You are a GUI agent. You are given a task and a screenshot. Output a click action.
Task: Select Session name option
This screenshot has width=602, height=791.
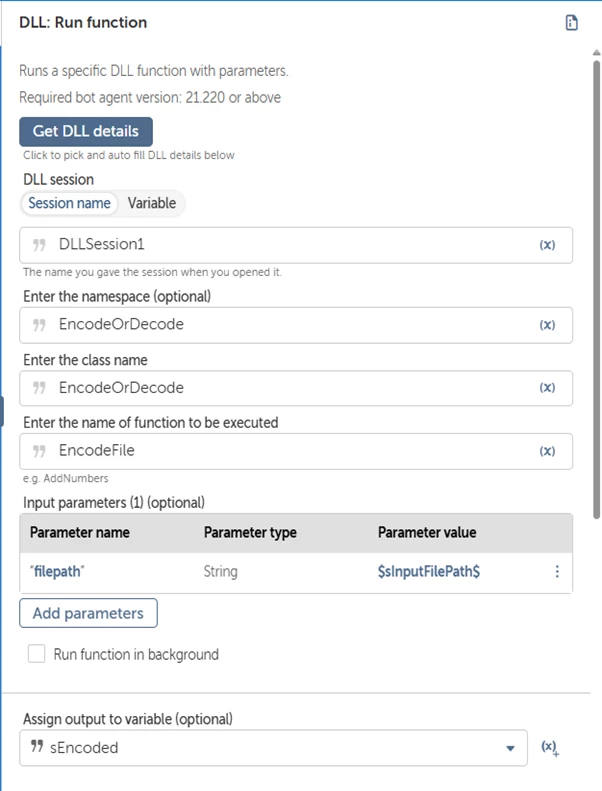coord(69,203)
